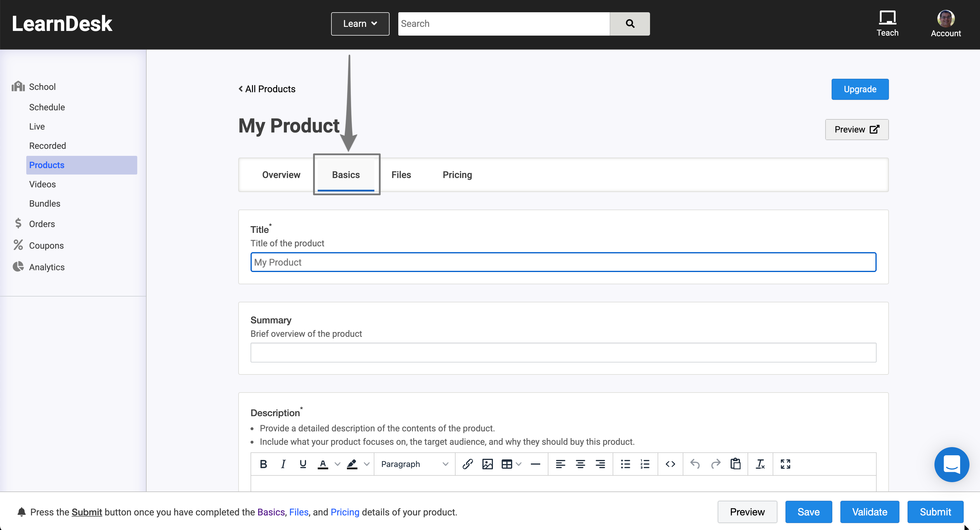Focus the Title input field
The height and width of the screenshot is (530, 980).
coord(563,262)
